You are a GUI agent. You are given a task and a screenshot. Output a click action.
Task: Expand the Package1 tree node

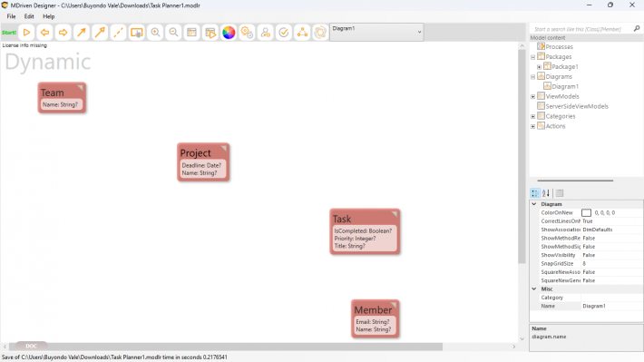click(540, 67)
